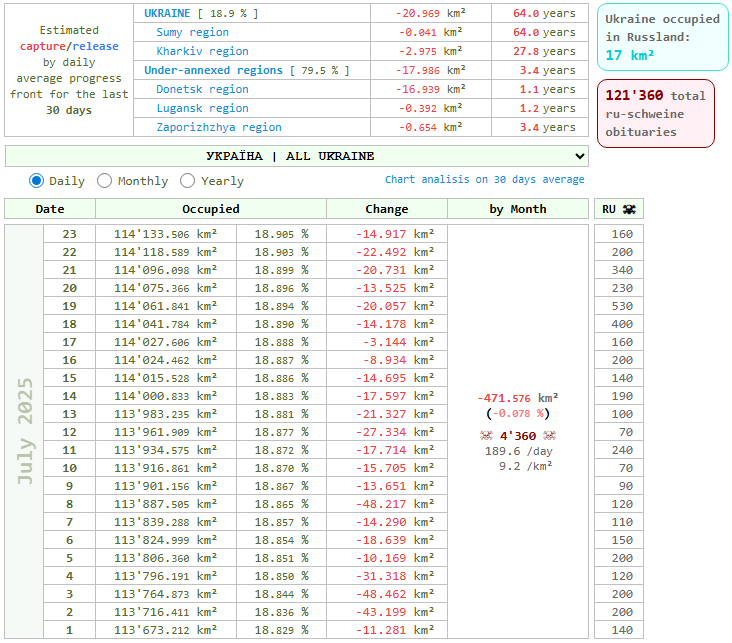Viewport: 732px width, 643px height.
Task: Open the Donetsk region link
Action: (x=202, y=89)
